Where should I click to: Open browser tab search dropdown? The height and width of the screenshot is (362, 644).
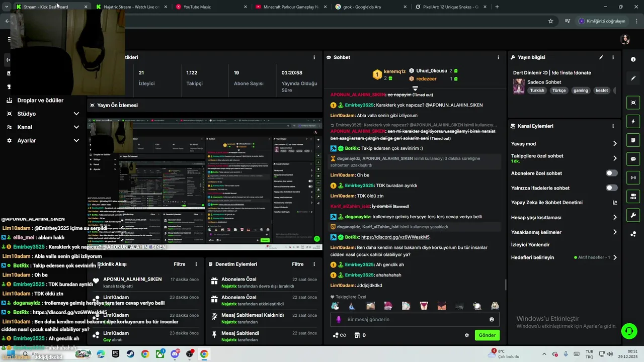[x=7, y=7]
